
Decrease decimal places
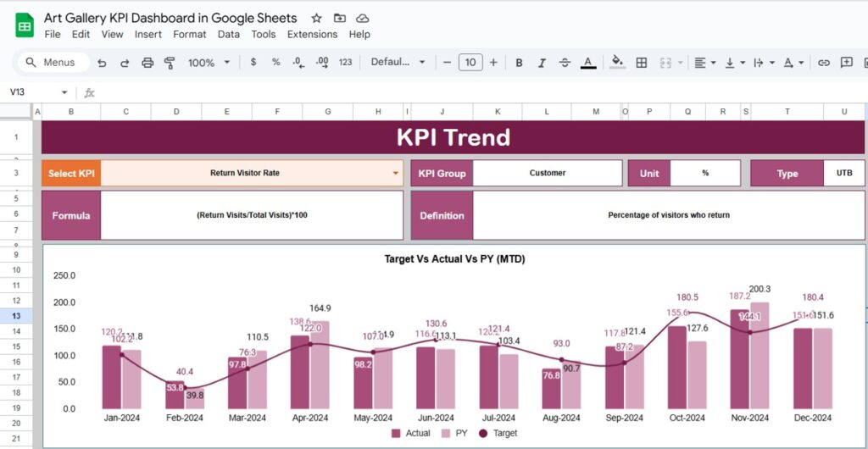point(299,63)
